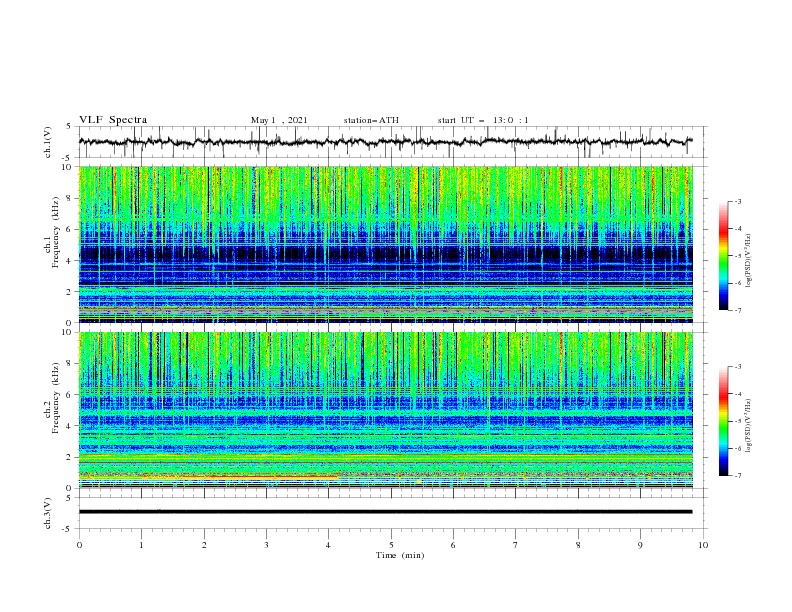Click the ch.2 "Frequency (kHz)" axis label
Image resolution: width=792 pixels, height=612 pixels.
tap(55, 397)
